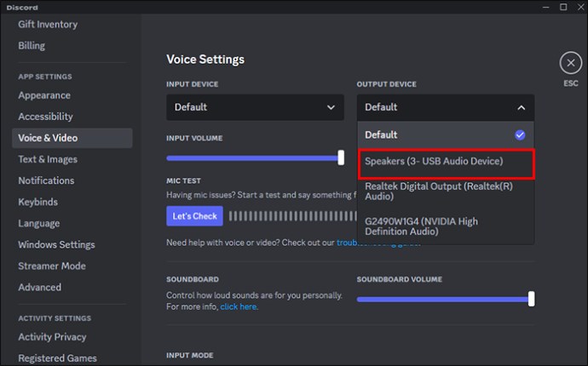Choose Realtek Digital Output option

click(x=446, y=192)
